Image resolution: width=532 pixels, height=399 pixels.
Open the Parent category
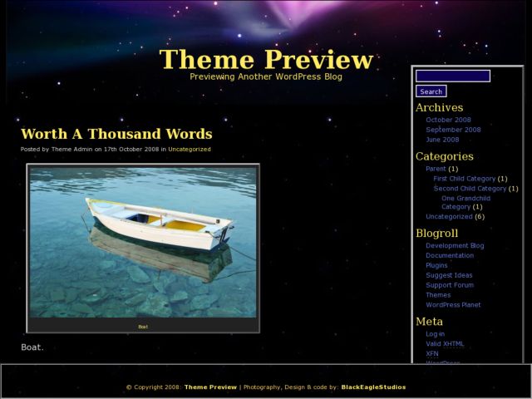pos(436,169)
